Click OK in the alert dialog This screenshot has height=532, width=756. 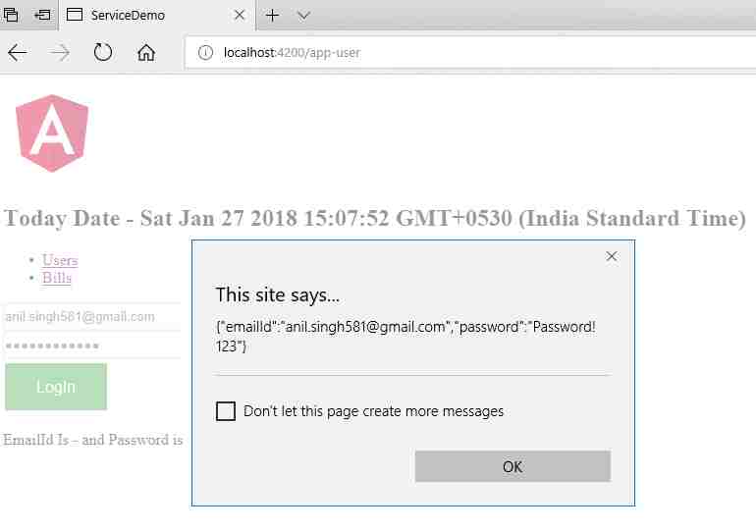coord(513,466)
